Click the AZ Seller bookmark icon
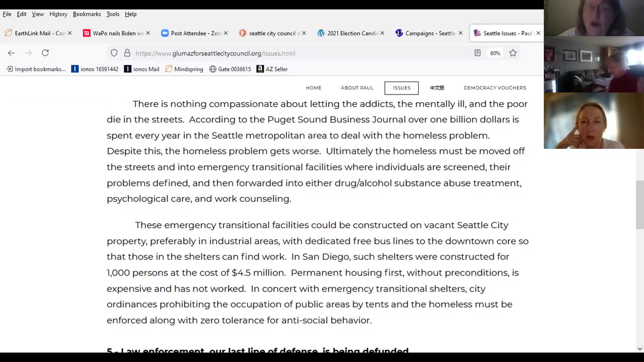Image resolution: width=644 pixels, height=362 pixels. pyautogui.click(x=260, y=69)
